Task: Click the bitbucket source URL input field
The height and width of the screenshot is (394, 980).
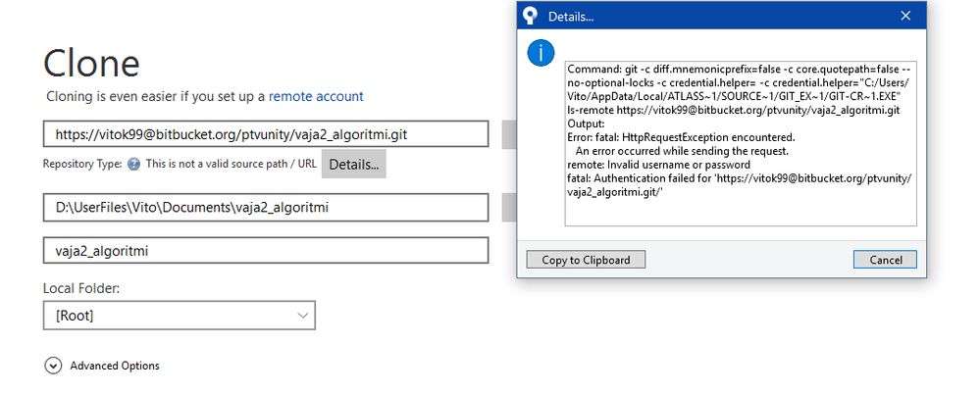Action: [x=266, y=134]
